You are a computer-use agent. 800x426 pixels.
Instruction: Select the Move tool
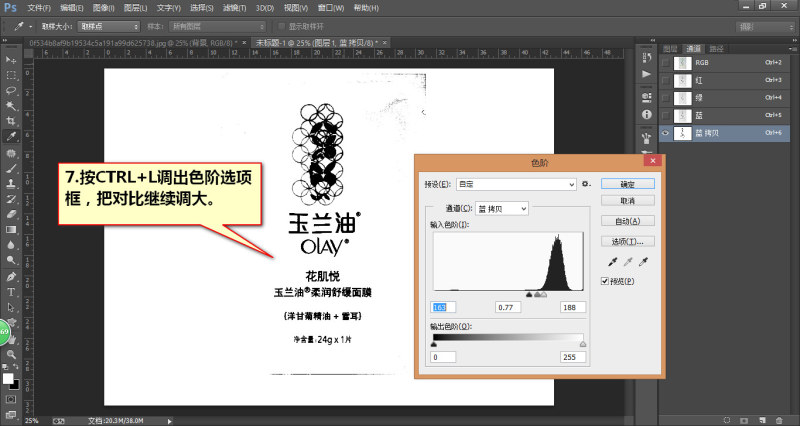pyautogui.click(x=11, y=60)
